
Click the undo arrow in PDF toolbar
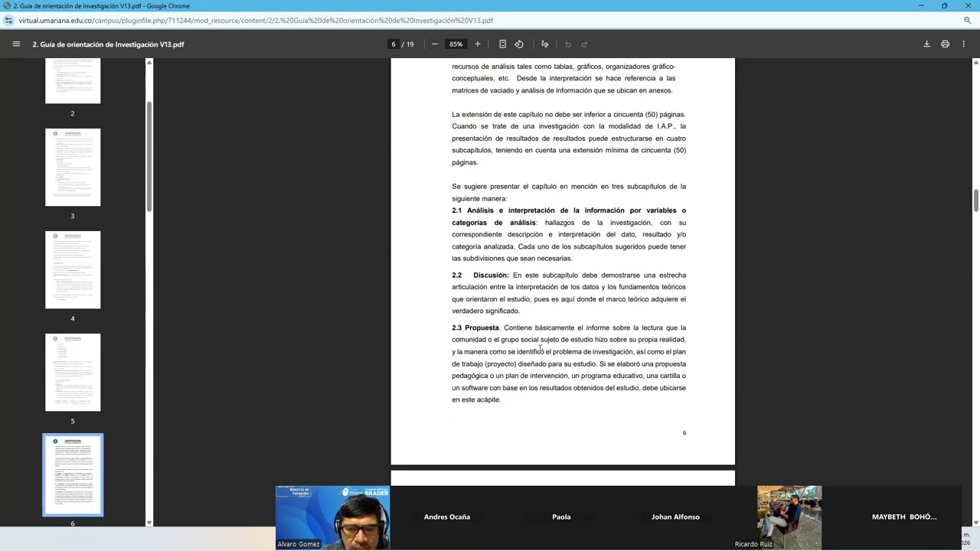pos(568,44)
